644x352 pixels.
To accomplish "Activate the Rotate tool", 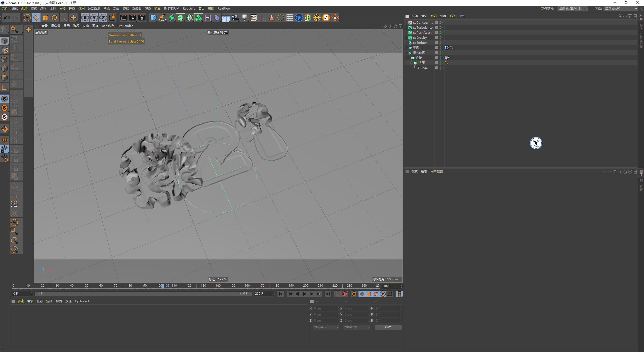I will (54, 18).
